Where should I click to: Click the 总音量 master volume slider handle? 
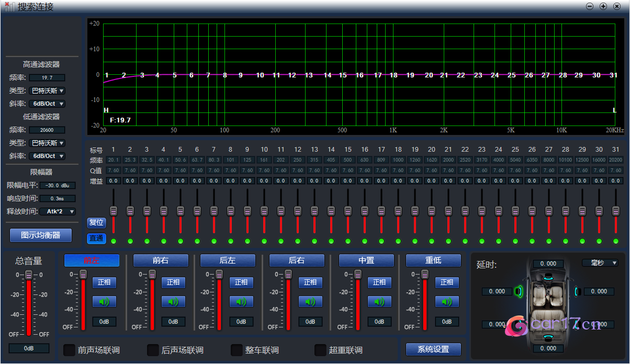tap(29, 275)
